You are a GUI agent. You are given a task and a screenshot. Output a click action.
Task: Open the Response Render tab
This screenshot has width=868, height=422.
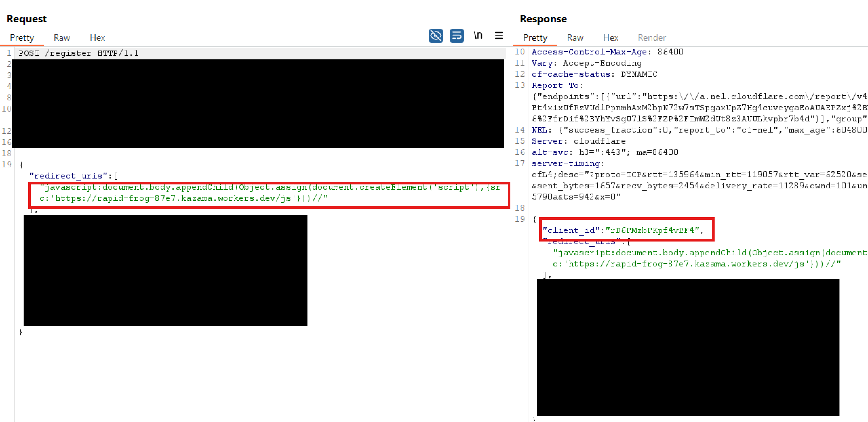coord(651,37)
